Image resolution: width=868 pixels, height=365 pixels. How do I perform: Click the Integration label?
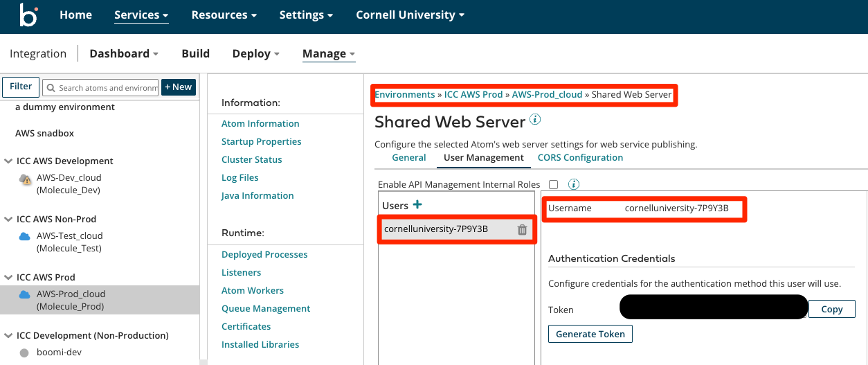(38, 53)
